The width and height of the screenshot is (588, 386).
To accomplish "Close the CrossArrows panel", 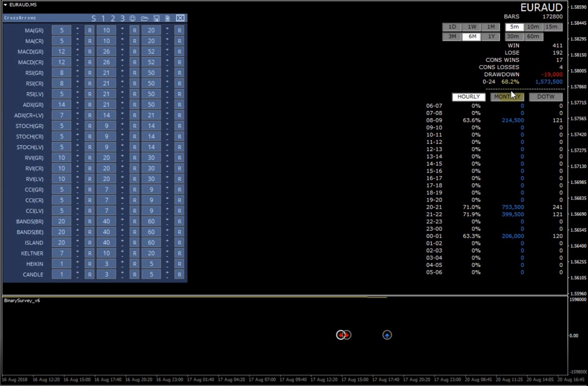I will click(180, 18).
